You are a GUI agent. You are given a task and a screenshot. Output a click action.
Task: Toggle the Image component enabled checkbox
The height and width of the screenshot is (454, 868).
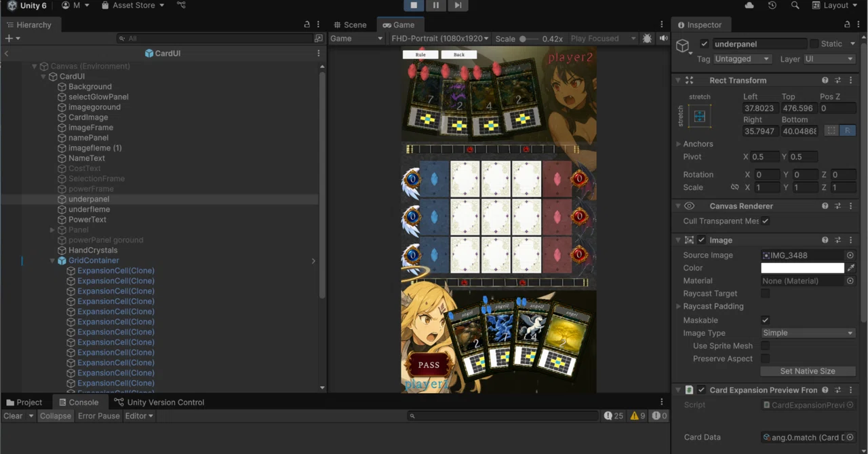click(701, 240)
